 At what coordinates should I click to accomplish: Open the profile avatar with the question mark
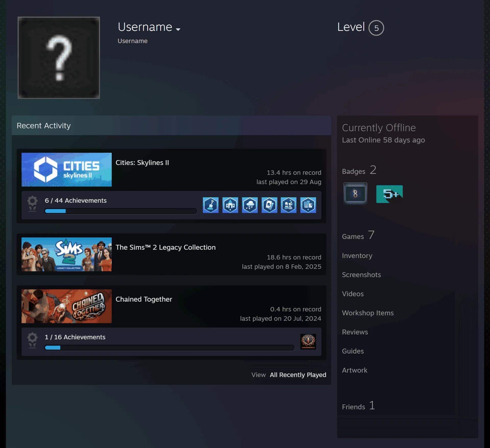pyautogui.click(x=59, y=58)
